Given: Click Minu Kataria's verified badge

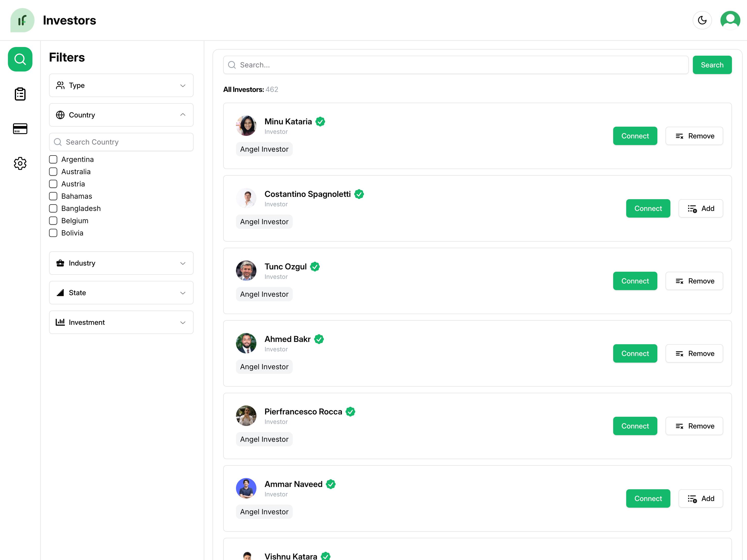Looking at the screenshot, I should pyautogui.click(x=320, y=122).
